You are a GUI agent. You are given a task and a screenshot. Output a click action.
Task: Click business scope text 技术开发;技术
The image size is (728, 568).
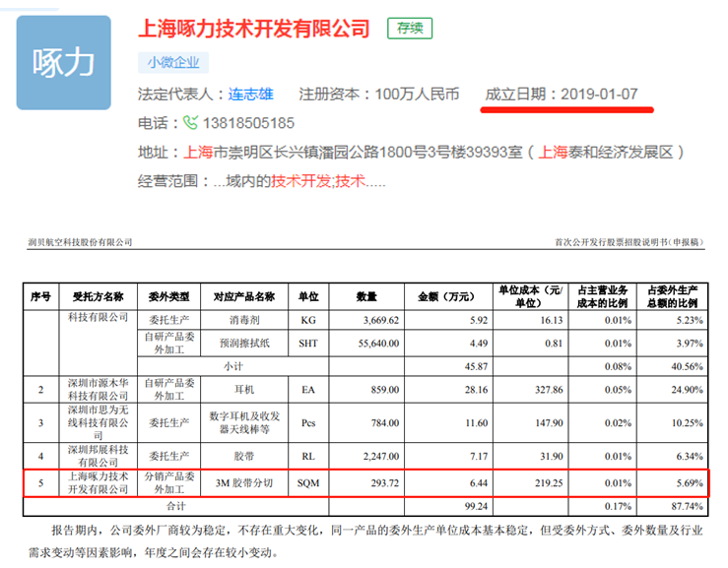point(318,181)
